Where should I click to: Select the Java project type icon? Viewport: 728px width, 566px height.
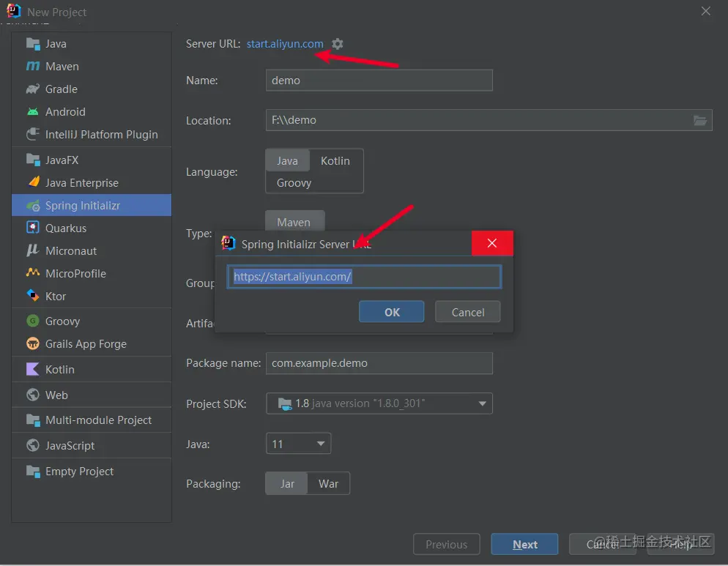pyautogui.click(x=33, y=44)
